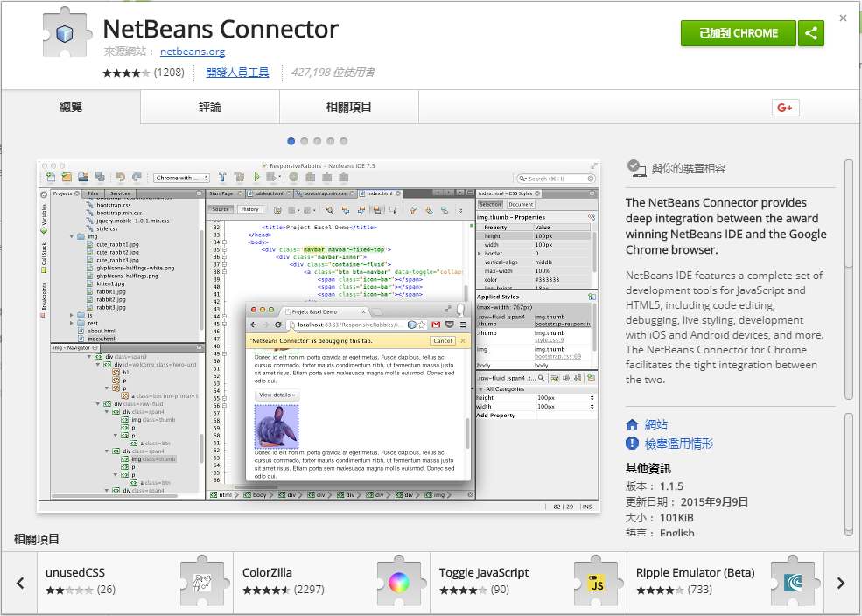Click the Run Project green play icon
This screenshot has height=616, width=862.
pyautogui.click(x=257, y=177)
